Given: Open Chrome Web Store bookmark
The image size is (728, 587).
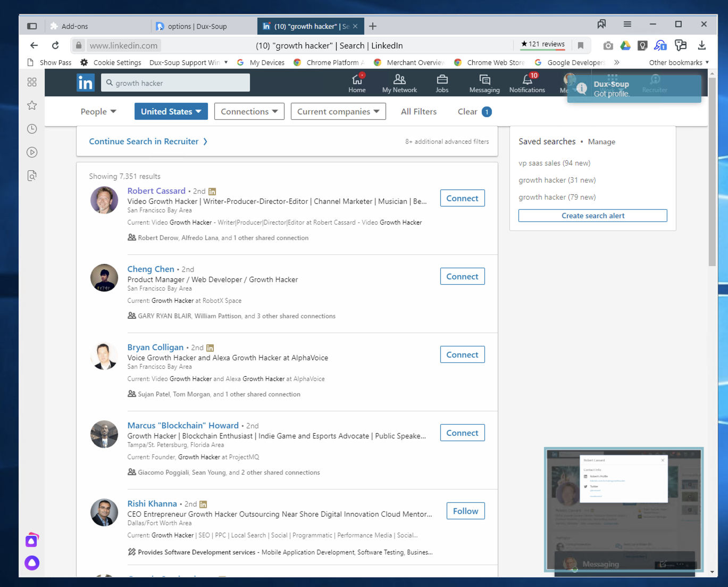Looking at the screenshot, I should pos(489,62).
